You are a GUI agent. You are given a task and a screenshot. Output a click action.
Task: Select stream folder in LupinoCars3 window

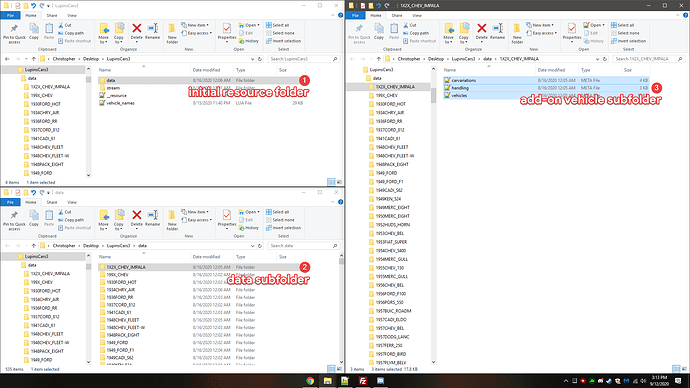click(x=113, y=88)
